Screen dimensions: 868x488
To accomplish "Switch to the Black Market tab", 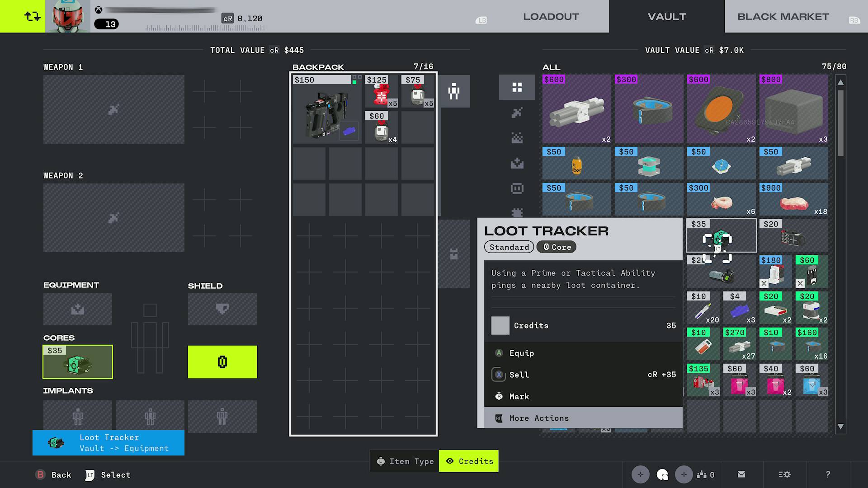I will (783, 16).
